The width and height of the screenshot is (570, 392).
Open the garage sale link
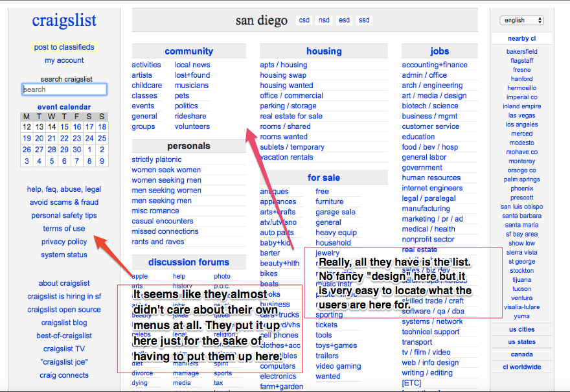[335, 212]
